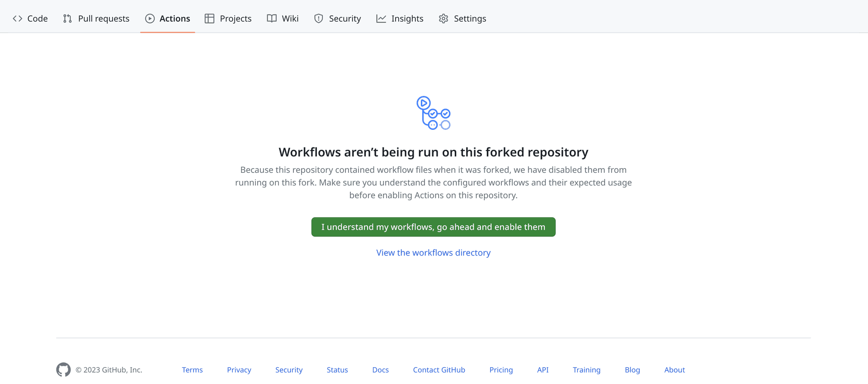Click the About footer link
868x384 pixels.
pyautogui.click(x=675, y=370)
